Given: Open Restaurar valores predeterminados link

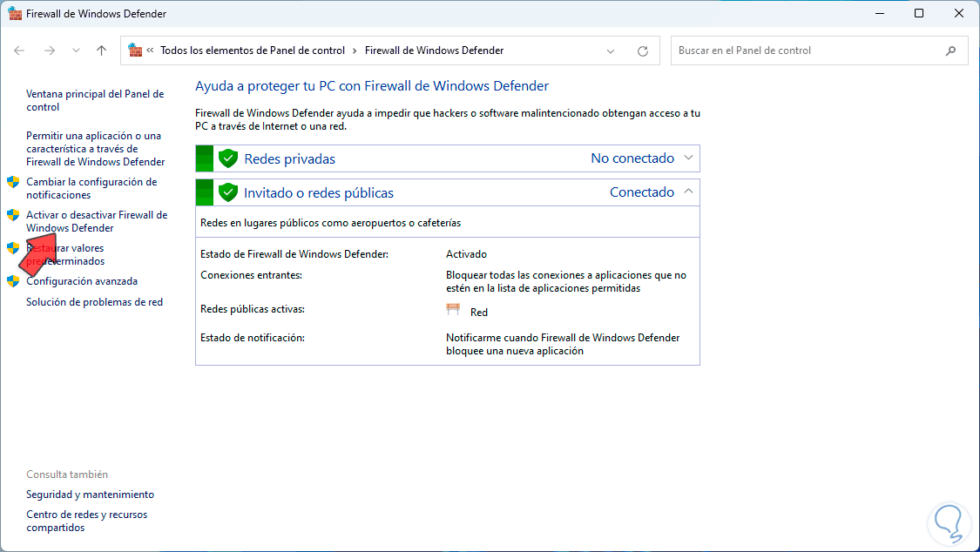Looking at the screenshot, I should click(65, 255).
